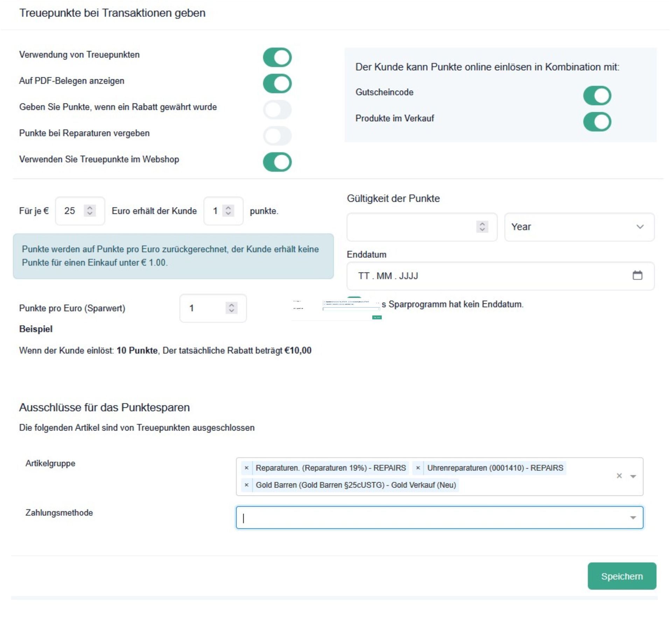The image size is (672, 617).
Task: Open the Year validity unit dropdown
Action: click(x=579, y=227)
